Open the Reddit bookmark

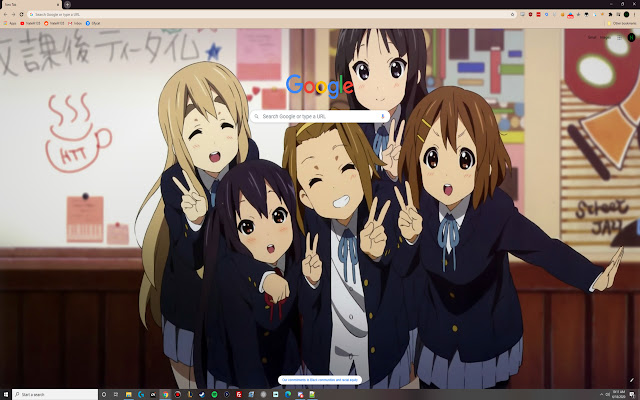(x=54, y=24)
